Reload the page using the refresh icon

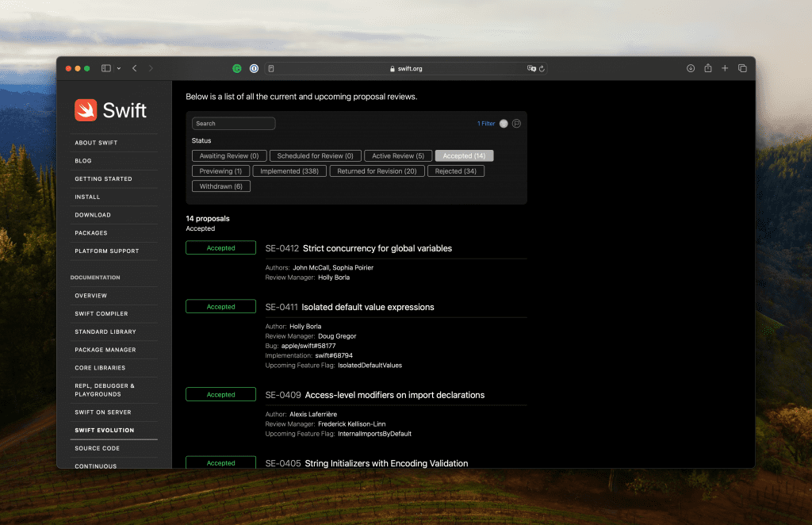(542, 69)
